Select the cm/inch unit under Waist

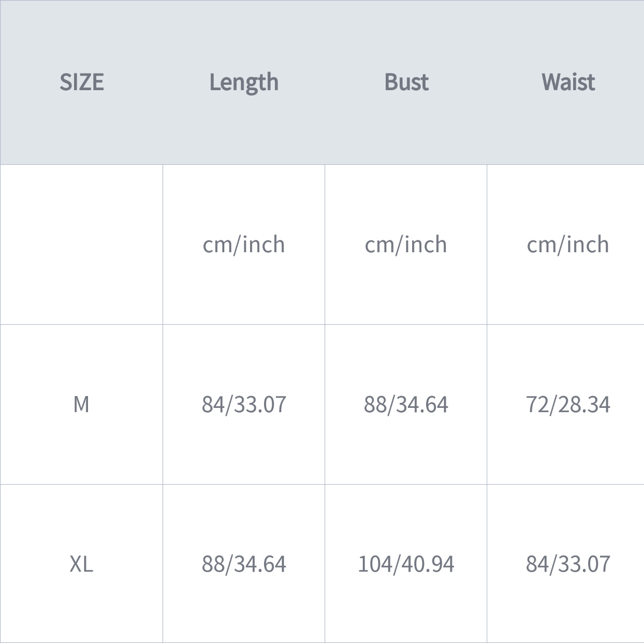[568, 244]
